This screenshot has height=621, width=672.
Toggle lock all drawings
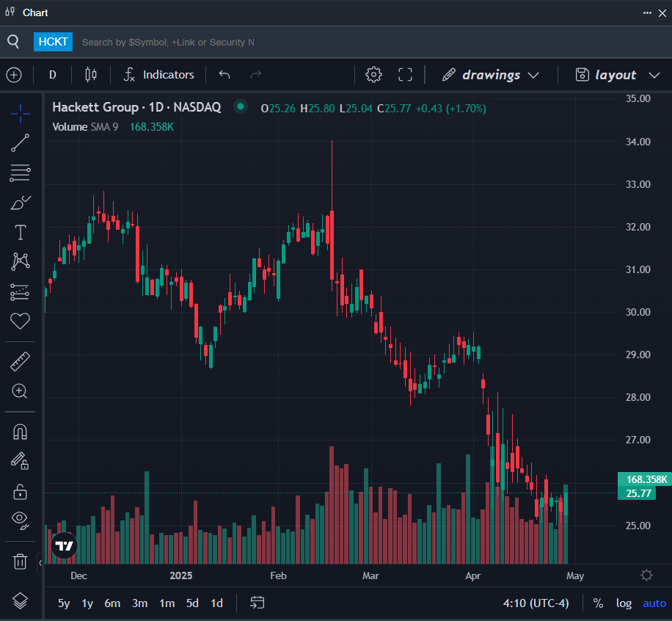point(20,492)
